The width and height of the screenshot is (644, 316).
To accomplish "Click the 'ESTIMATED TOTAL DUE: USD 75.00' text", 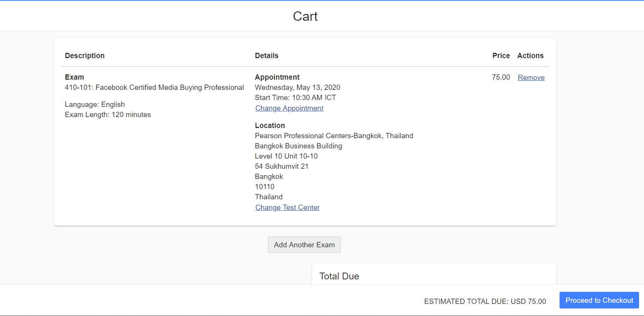I will click(485, 301).
